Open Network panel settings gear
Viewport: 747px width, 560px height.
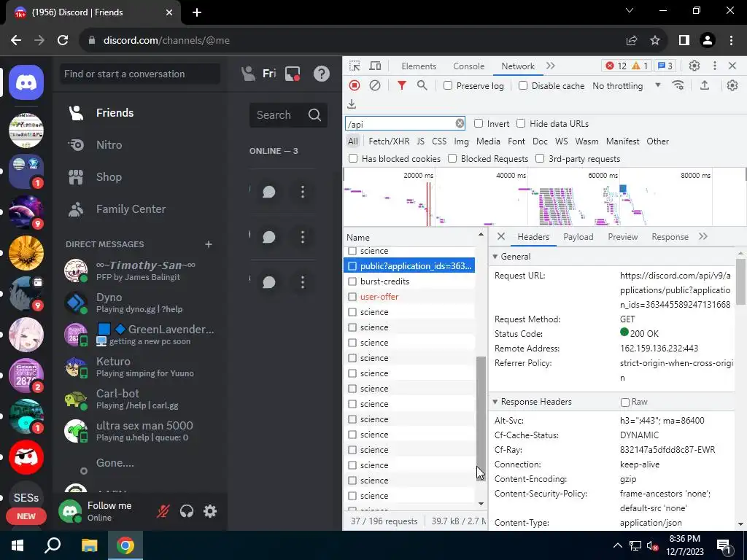[x=732, y=85]
